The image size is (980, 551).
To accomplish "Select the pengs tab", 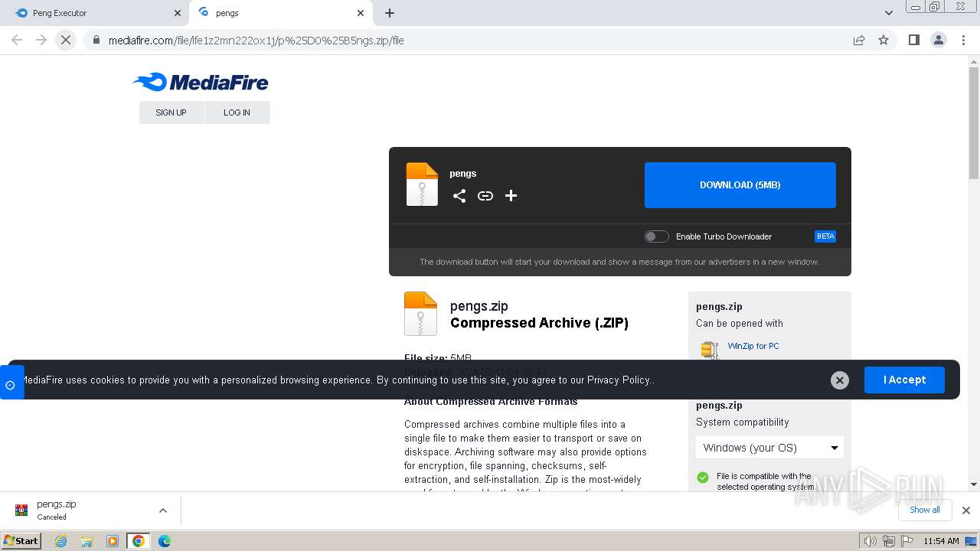I will coord(280,13).
